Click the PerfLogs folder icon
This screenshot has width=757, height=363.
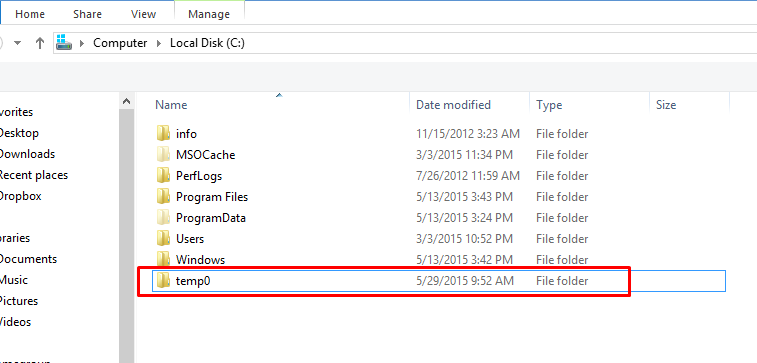click(164, 175)
